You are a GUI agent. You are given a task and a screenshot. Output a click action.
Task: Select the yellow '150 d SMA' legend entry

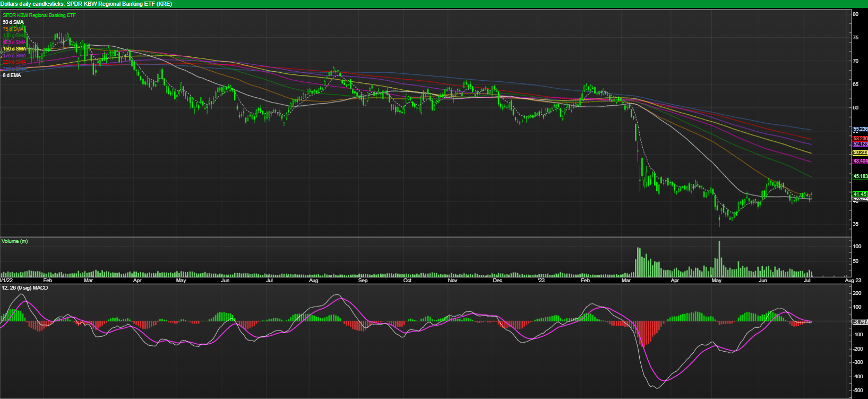coord(14,49)
